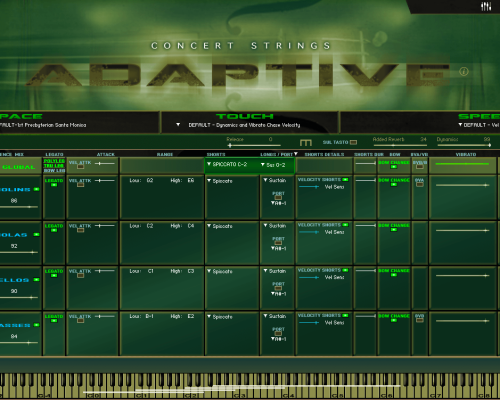Viewport: 500px width, 400px height.
Task: Toggle the Cellos section enable light
Action: [x=36, y=280]
